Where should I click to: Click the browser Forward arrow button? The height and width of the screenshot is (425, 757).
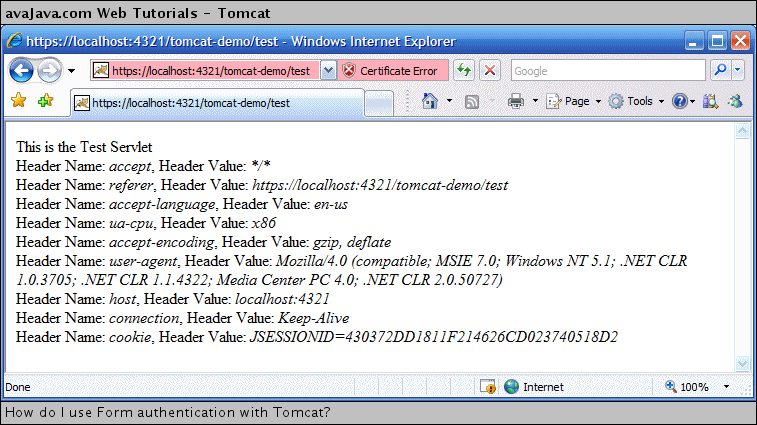point(50,71)
